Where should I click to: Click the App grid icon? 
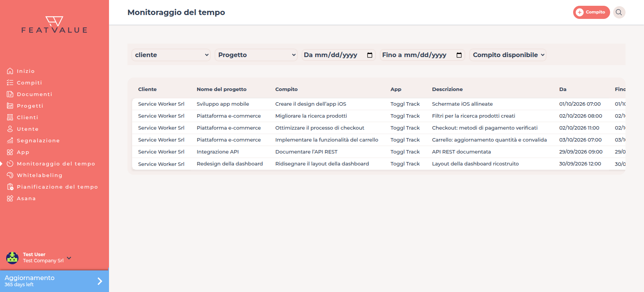pyautogui.click(x=10, y=152)
